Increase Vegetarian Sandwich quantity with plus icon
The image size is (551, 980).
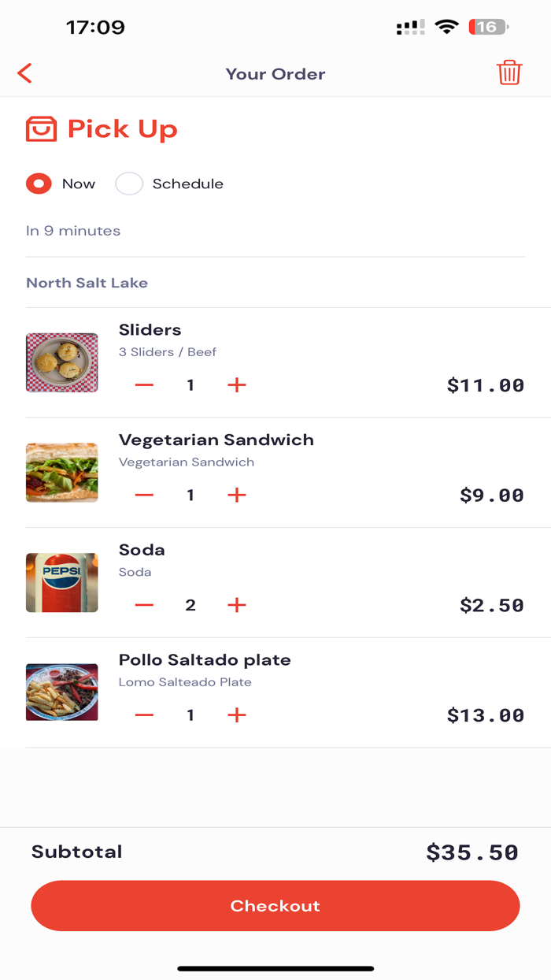(235, 495)
